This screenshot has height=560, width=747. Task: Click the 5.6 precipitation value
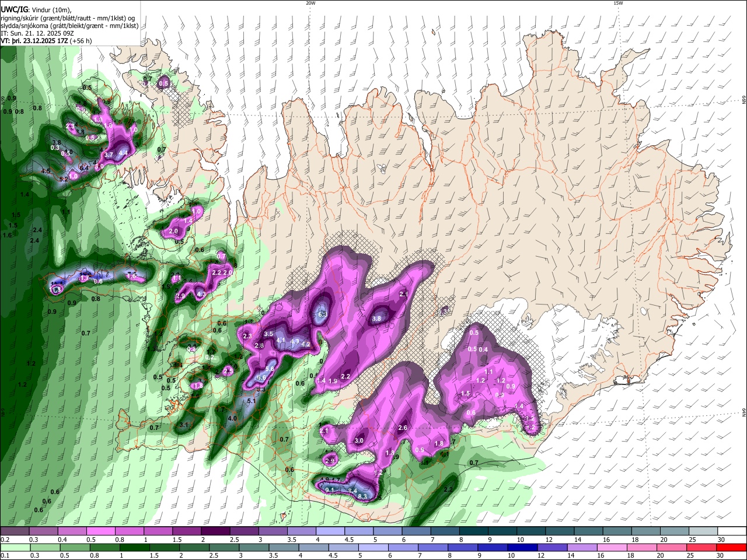(x=270, y=369)
